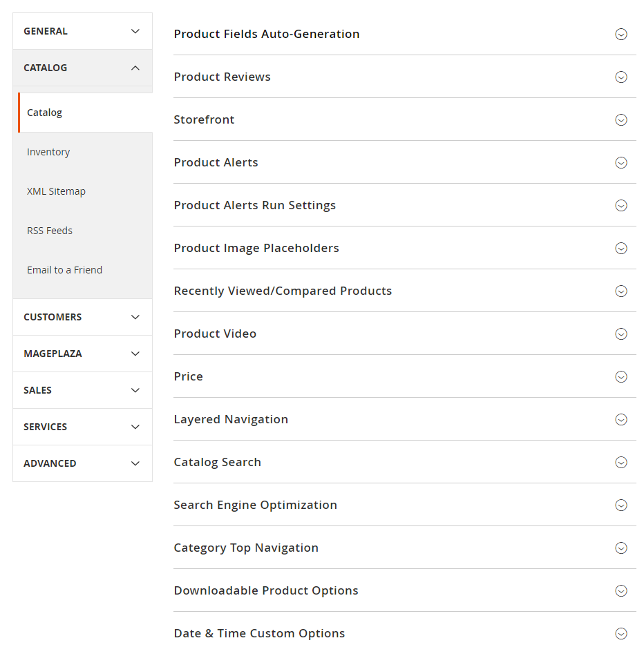This screenshot has width=644, height=656.
Task: Open the MAGEPLAZA sidebar group
Action: pos(82,354)
